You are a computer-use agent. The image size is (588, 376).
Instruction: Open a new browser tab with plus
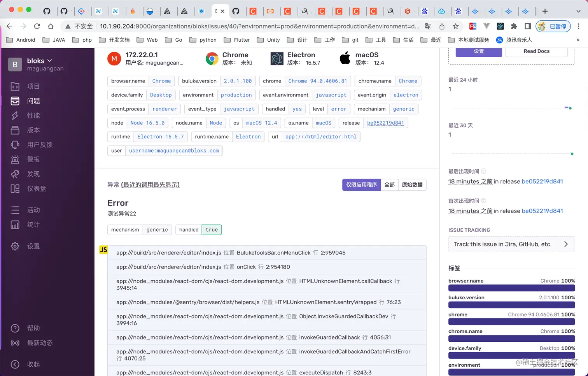click(x=545, y=11)
